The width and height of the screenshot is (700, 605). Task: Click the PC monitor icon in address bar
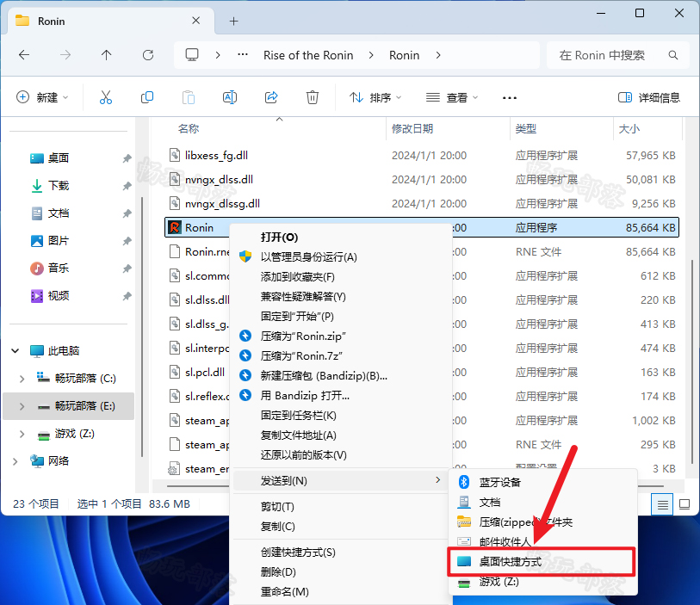pyautogui.click(x=192, y=55)
